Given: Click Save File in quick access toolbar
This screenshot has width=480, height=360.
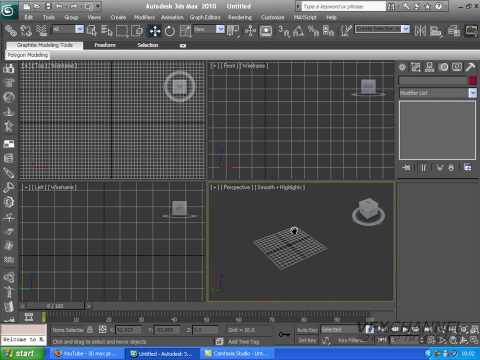Looking at the screenshot, I should point(49,6).
